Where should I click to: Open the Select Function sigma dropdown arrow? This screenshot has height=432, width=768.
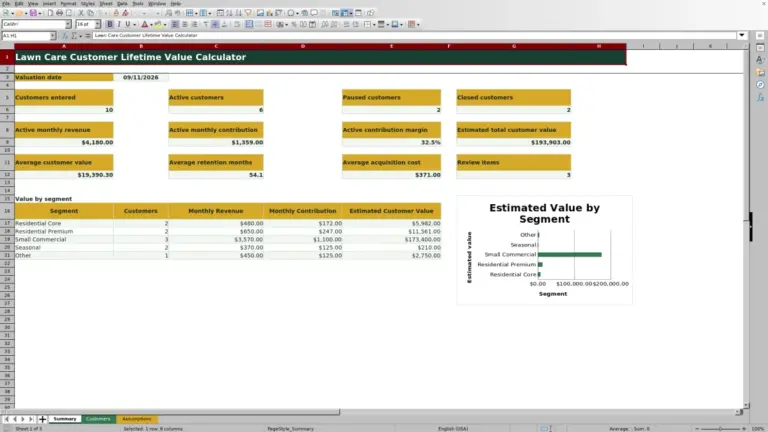click(80, 36)
